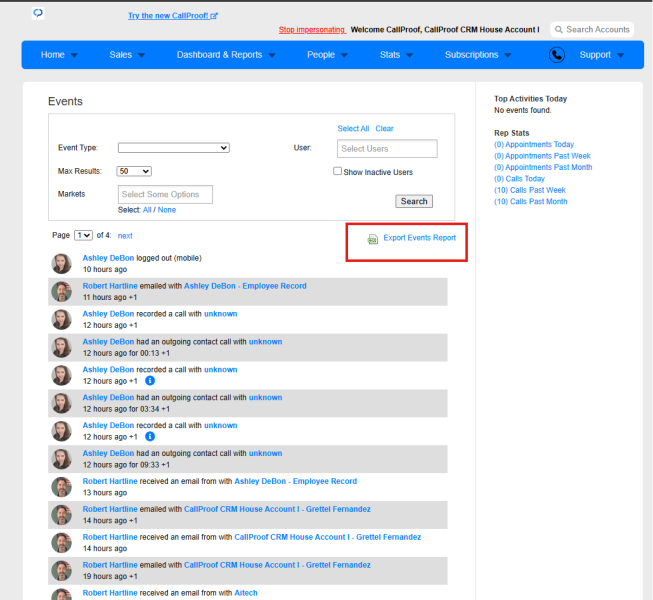
Task: Click info icon on 12 hours ago +1 row above 03:34 call
Action: coord(150,381)
